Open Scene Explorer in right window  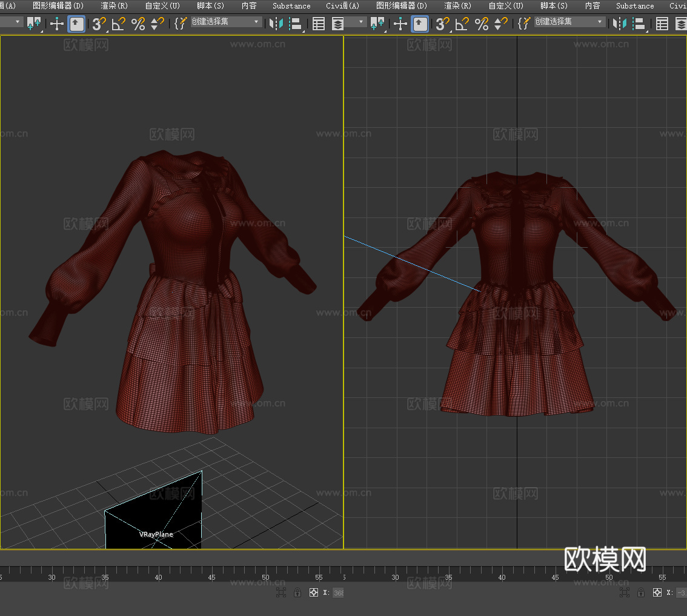point(662,24)
